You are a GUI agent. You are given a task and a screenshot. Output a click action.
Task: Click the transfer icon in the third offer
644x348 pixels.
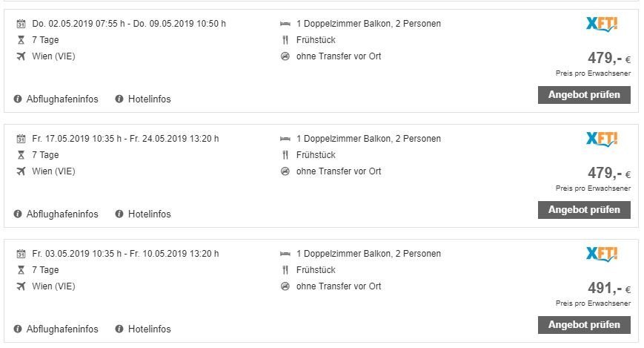point(285,286)
